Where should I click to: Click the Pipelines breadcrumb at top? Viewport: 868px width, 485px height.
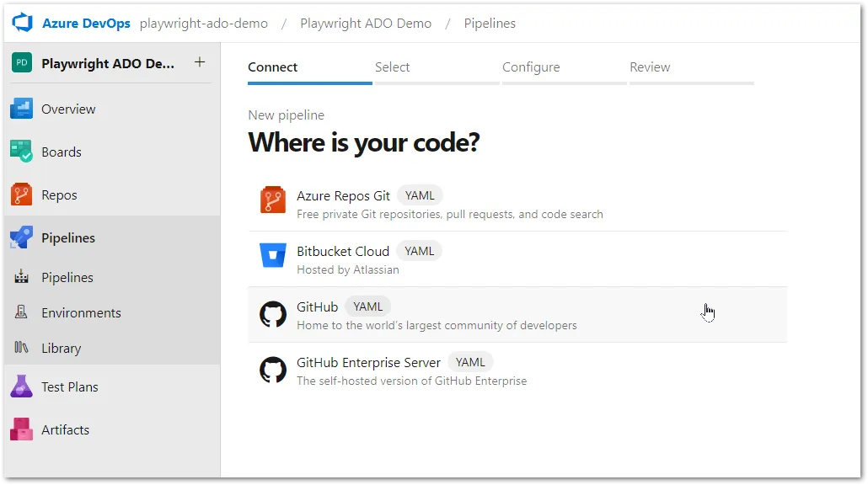pos(490,24)
